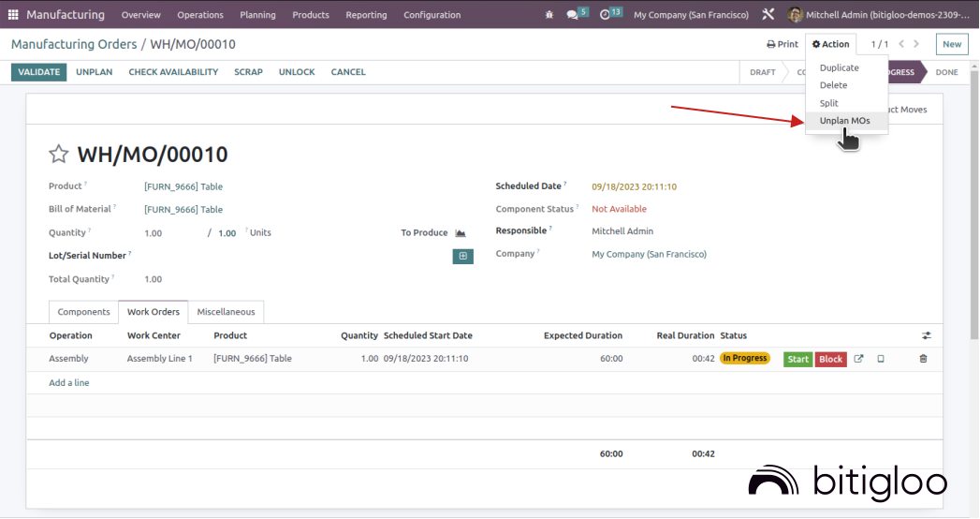This screenshot has width=980, height=519.
Task: Click the Done status stage
Action: coord(947,72)
